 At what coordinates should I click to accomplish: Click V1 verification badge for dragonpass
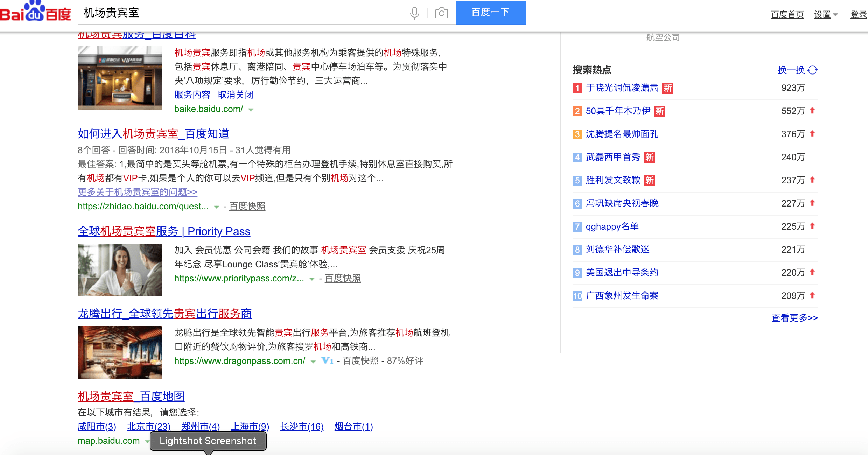coord(327,360)
